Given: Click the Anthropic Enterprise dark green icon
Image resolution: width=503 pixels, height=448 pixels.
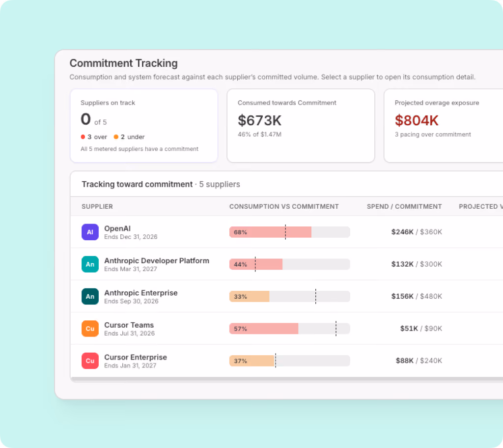Looking at the screenshot, I should click(90, 296).
